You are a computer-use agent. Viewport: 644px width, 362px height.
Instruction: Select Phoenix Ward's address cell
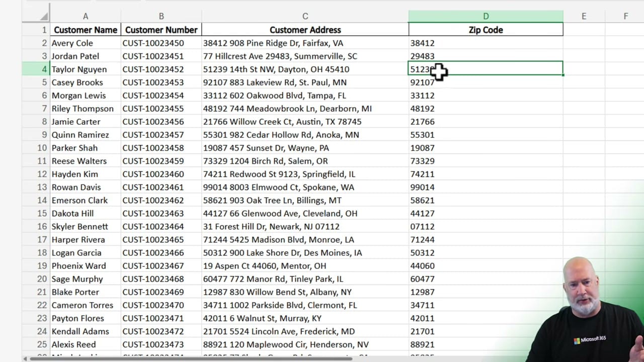tap(305, 265)
